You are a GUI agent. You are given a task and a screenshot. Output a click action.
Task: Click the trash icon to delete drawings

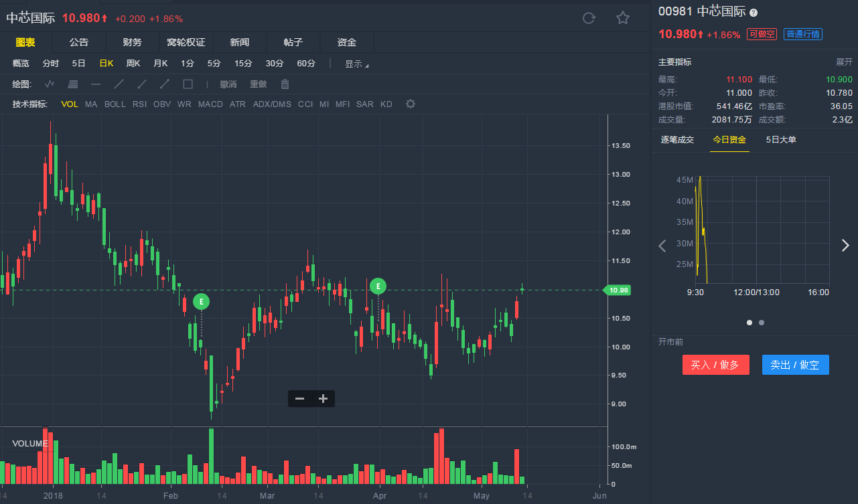285,84
